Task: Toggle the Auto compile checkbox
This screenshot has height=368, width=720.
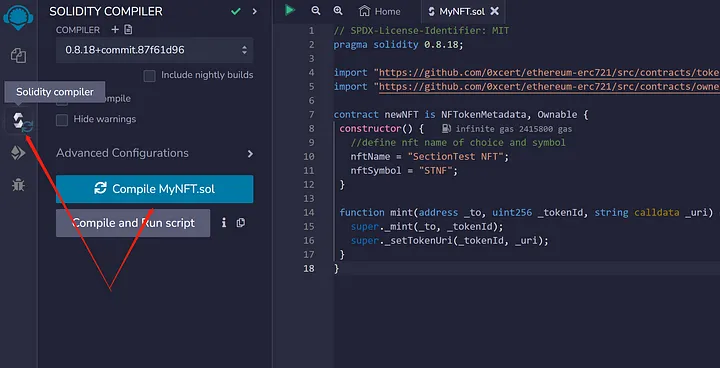Action: [62, 100]
